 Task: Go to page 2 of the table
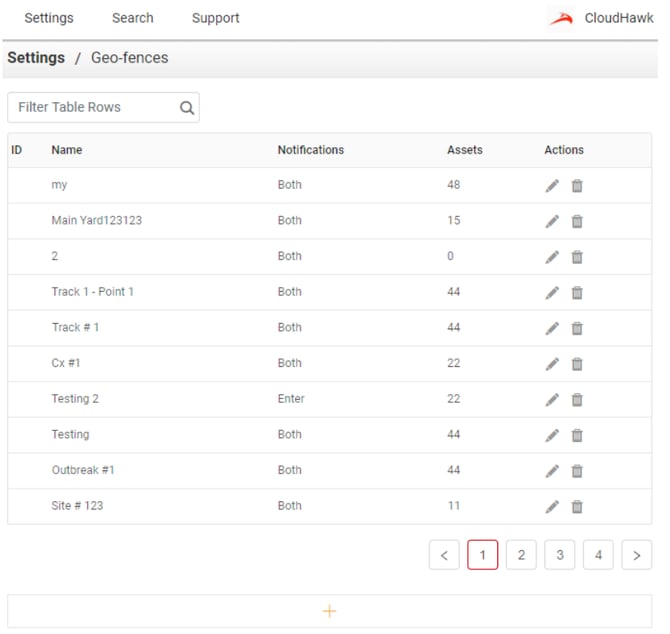click(521, 555)
